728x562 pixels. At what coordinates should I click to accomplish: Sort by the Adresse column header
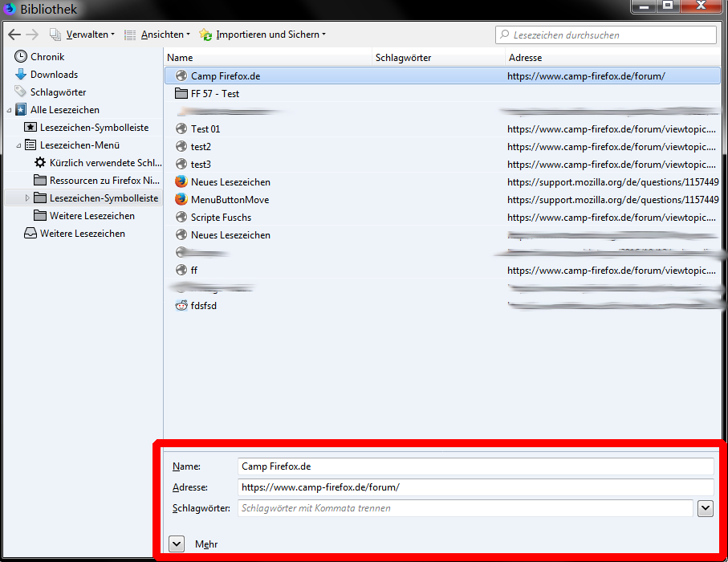coord(613,58)
